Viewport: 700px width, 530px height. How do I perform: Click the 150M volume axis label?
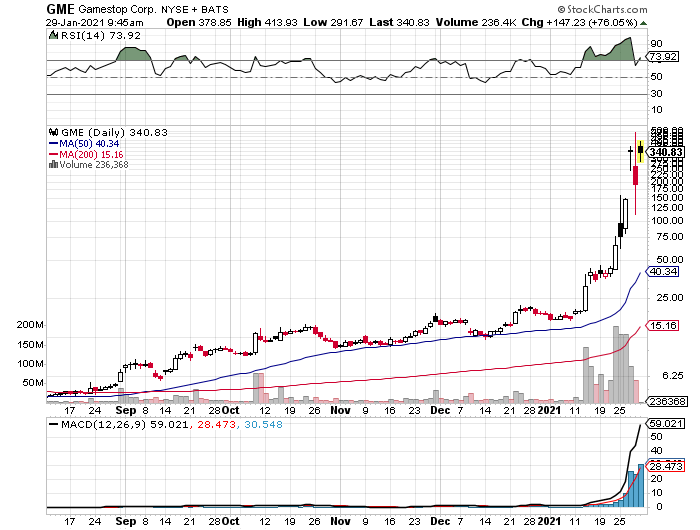[30, 345]
